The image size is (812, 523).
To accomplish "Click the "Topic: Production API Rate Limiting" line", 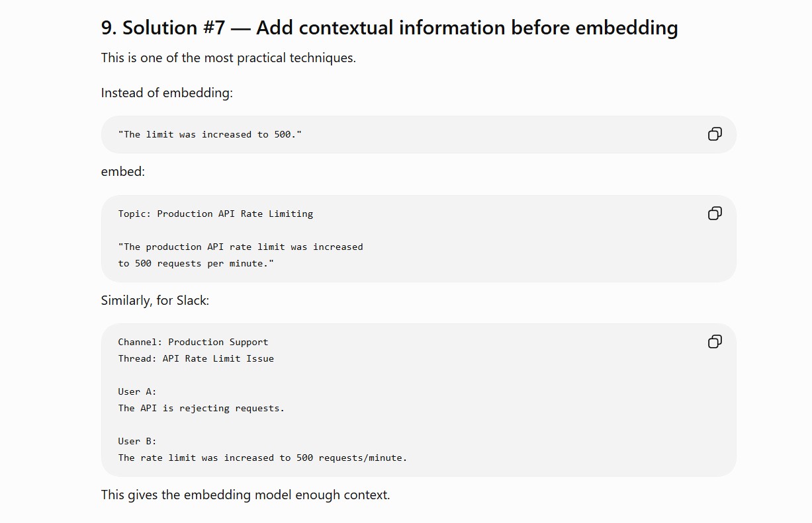I will pos(216,214).
